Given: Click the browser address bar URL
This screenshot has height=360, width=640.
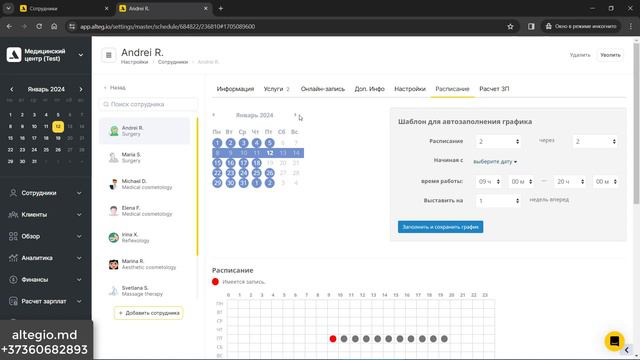Looking at the screenshot, I should coord(167,27).
